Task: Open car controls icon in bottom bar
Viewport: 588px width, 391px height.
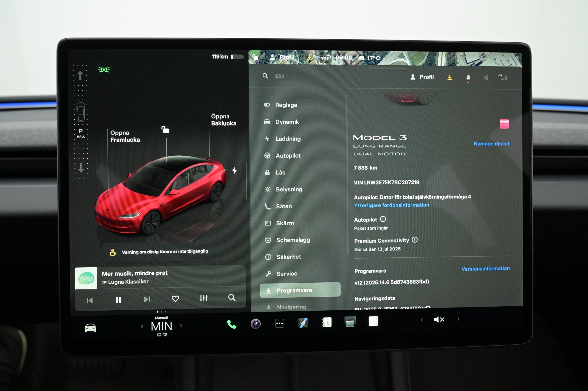Action: coord(91,328)
